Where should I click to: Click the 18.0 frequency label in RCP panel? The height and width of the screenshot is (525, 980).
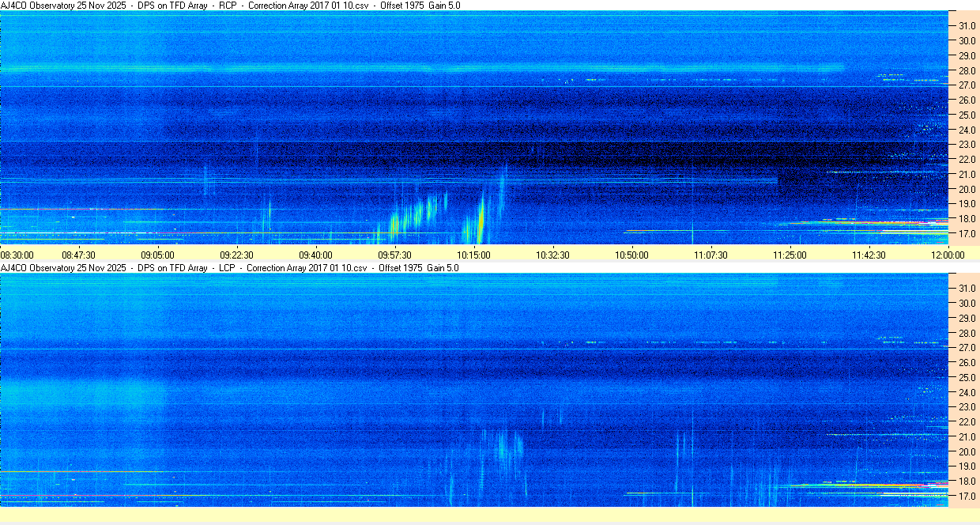tap(967, 219)
